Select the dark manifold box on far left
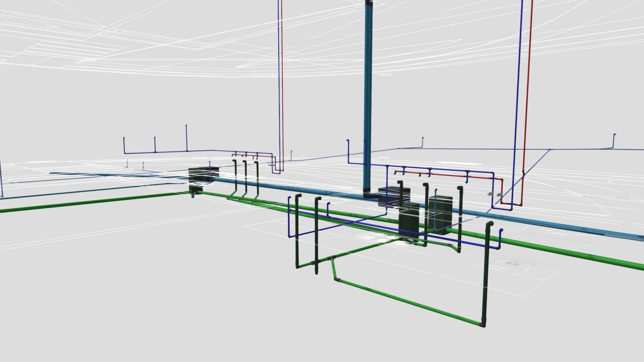This screenshot has height=362, width=644. click(203, 176)
